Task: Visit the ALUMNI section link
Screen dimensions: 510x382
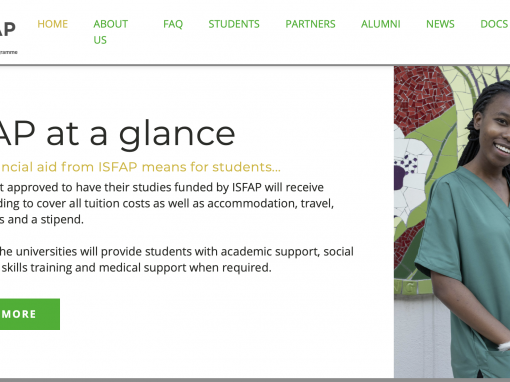Action: coord(381,24)
